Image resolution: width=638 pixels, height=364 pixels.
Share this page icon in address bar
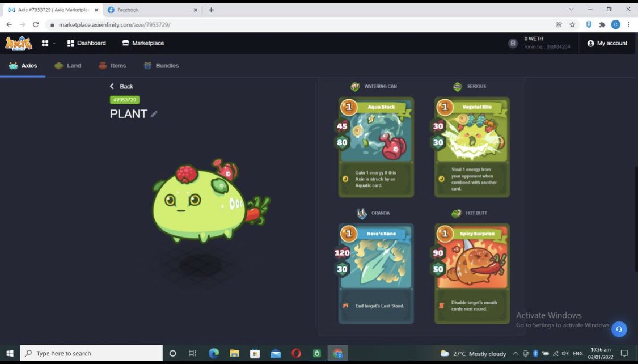pyautogui.click(x=559, y=24)
